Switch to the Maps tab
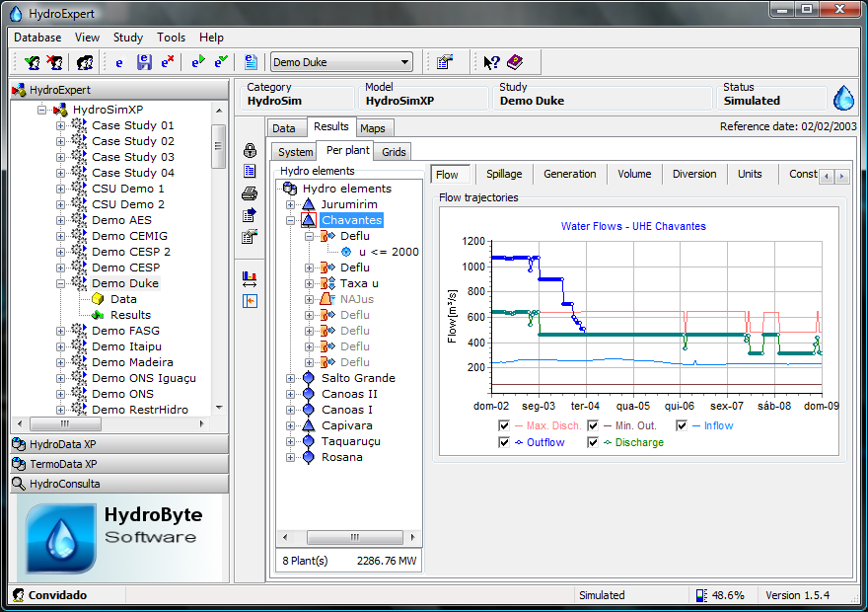The height and width of the screenshot is (612, 868). click(x=373, y=128)
